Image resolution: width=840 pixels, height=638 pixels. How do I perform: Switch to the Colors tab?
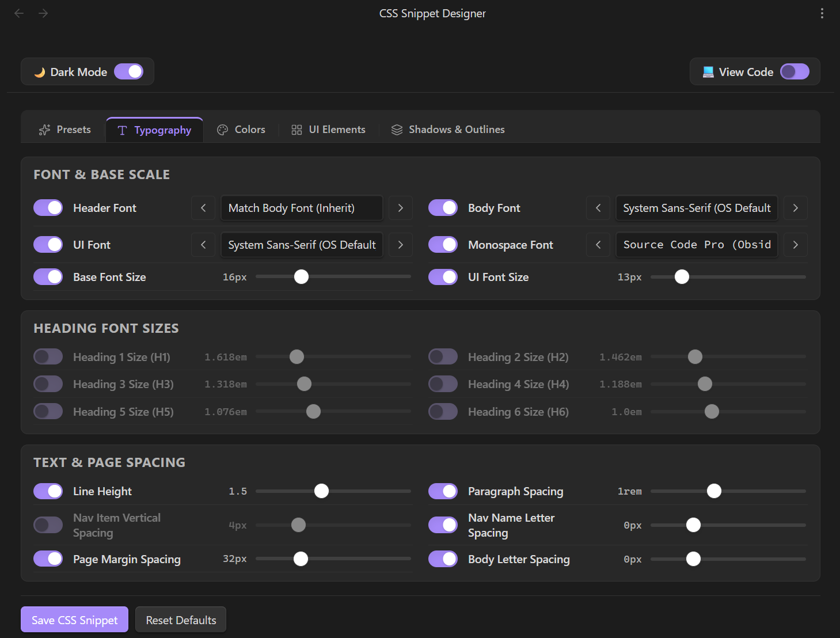pyautogui.click(x=241, y=130)
